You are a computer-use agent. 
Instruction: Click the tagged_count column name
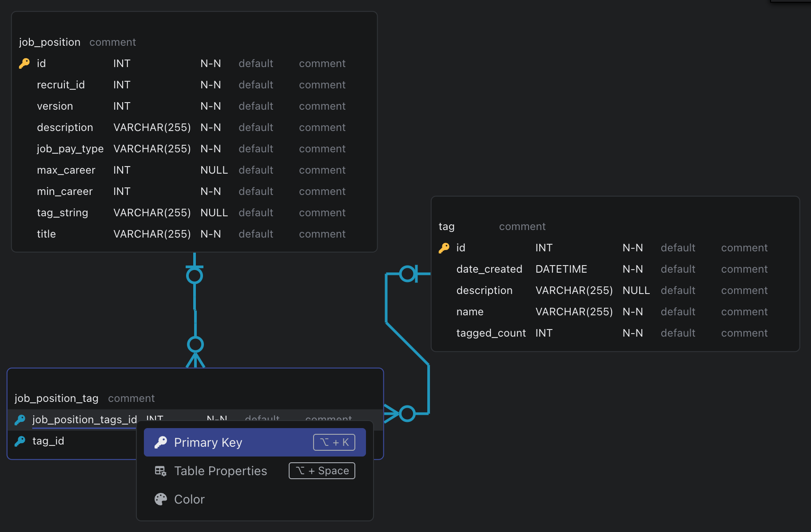pos(491,333)
